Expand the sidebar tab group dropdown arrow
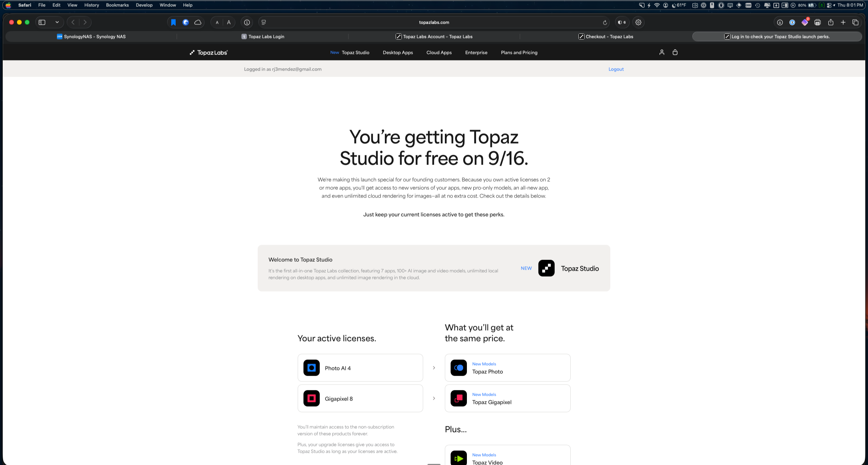 (x=57, y=22)
